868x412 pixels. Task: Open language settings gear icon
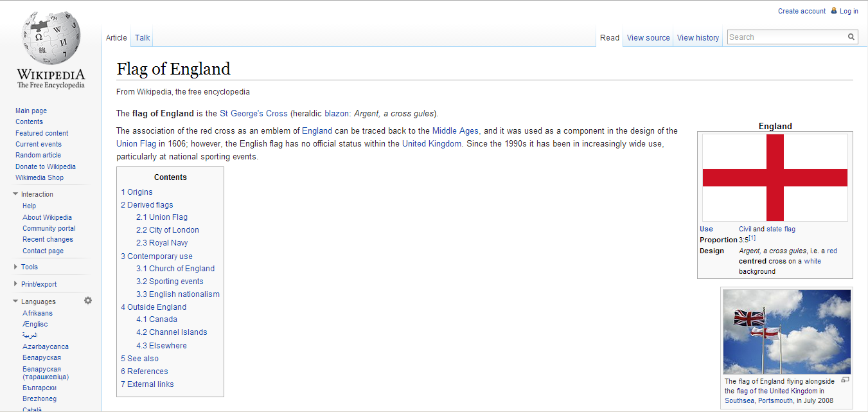click(88, 301)
